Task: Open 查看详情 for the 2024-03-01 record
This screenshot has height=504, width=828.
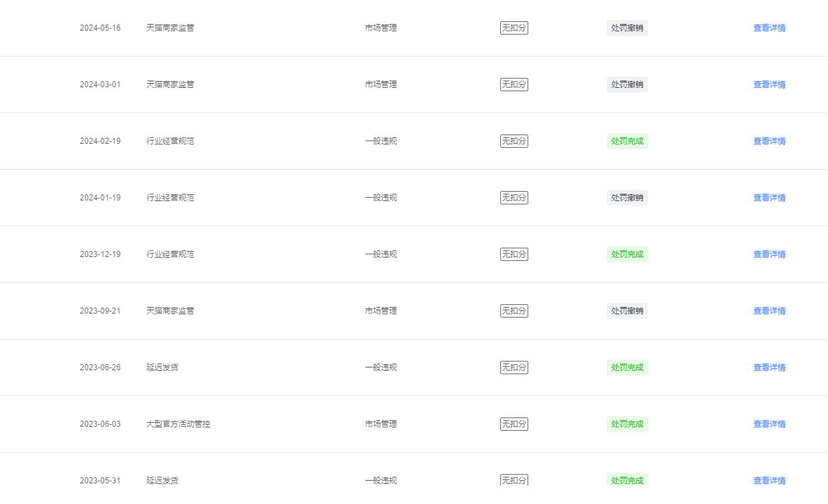Action: pos(769,85)
